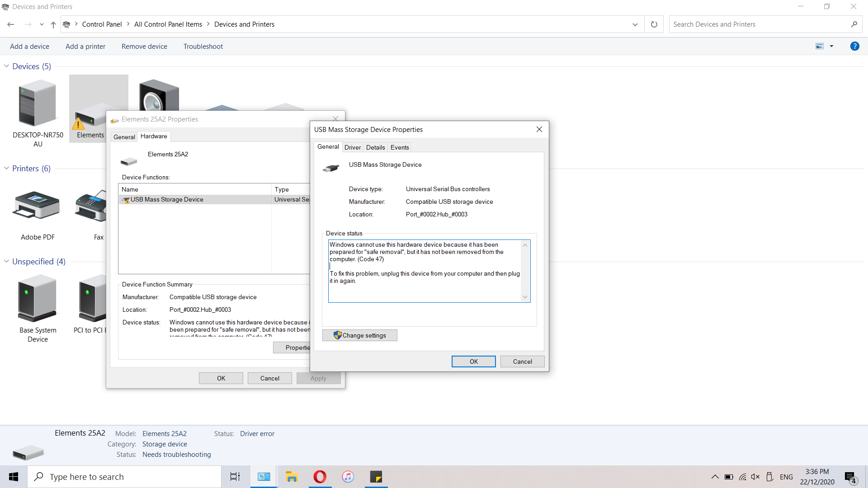Open the recent locations dropdown arrow
The height and width of the screenshot is (488, 868).
pyautogui.click(x=42, y=24)
